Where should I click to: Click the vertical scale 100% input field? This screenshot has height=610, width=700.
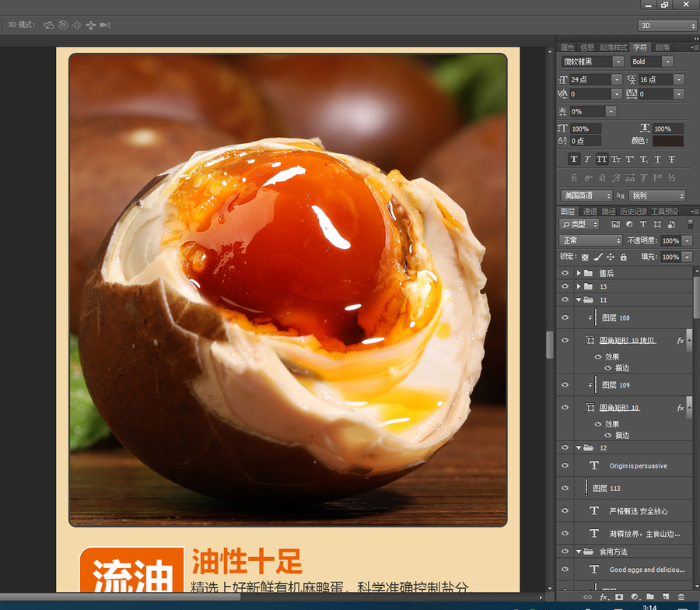point(586,128)
